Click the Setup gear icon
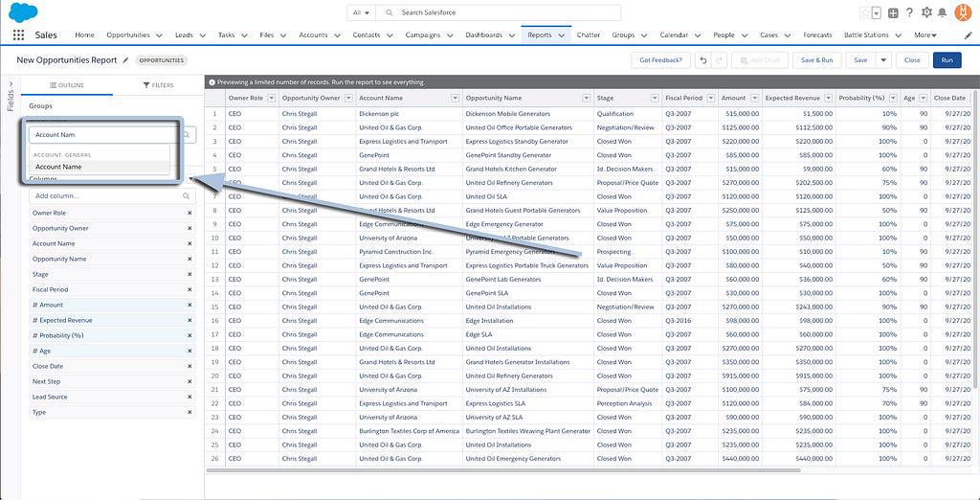980x500 pixels. 925,12
